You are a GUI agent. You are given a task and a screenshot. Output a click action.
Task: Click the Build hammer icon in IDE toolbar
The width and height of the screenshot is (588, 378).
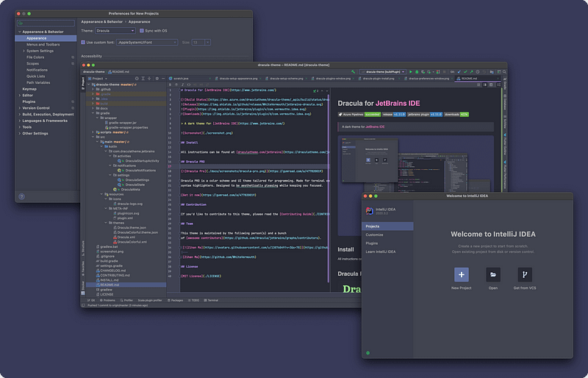point(353,71)
